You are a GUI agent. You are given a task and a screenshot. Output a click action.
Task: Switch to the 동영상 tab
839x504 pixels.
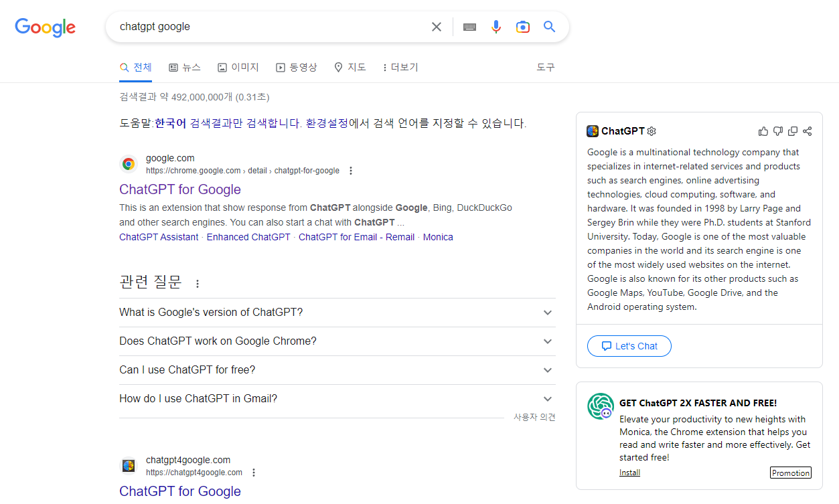(297, 68)
